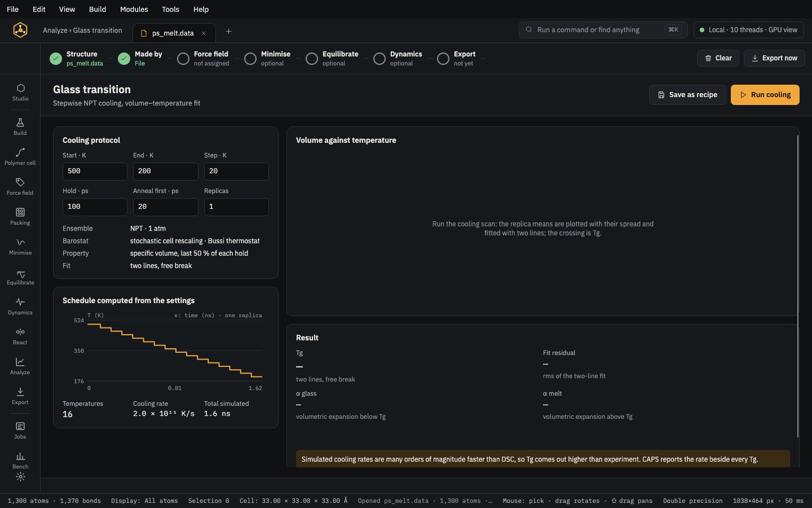Edit the Replicas field
Screen dimensions: 812x508
point(236,207)
